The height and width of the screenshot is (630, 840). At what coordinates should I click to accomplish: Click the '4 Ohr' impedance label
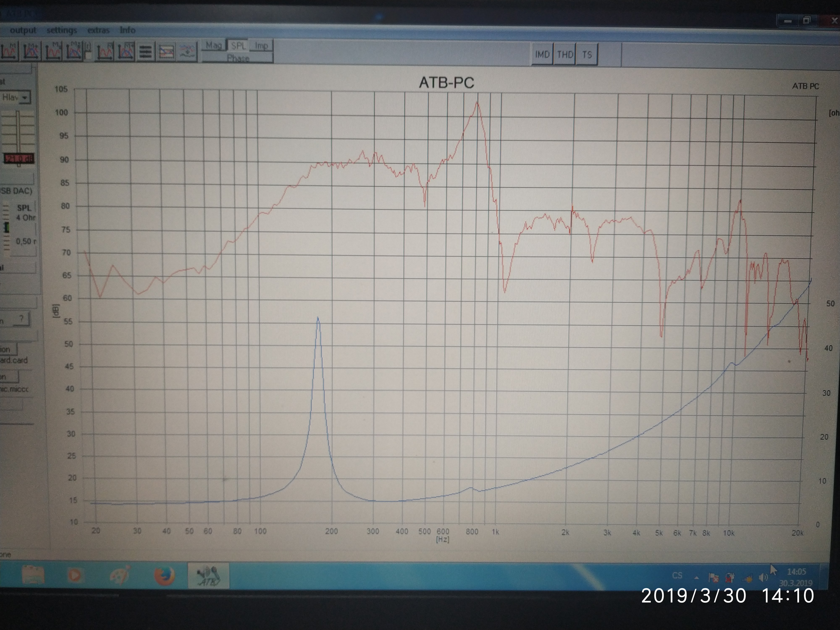pyautogui.click(x=26, y=218)
